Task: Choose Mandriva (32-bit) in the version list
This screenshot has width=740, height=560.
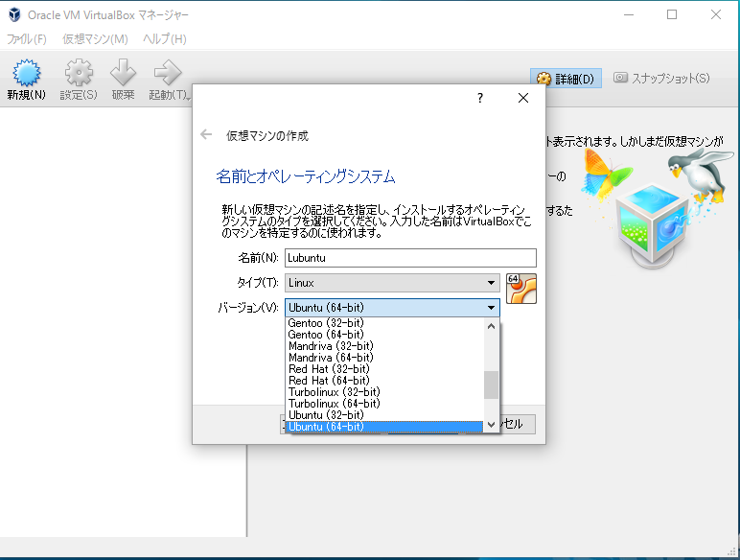Action: coord(384,346)
